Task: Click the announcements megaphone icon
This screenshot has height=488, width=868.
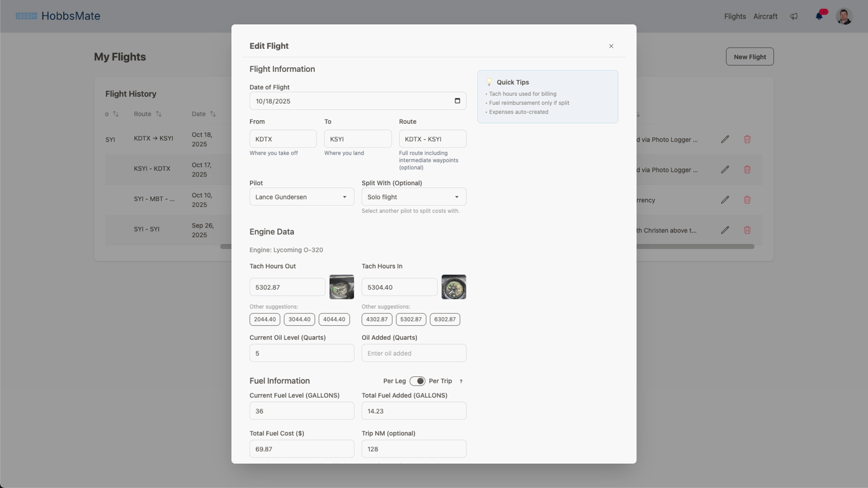Action: (x=794, y=16)
